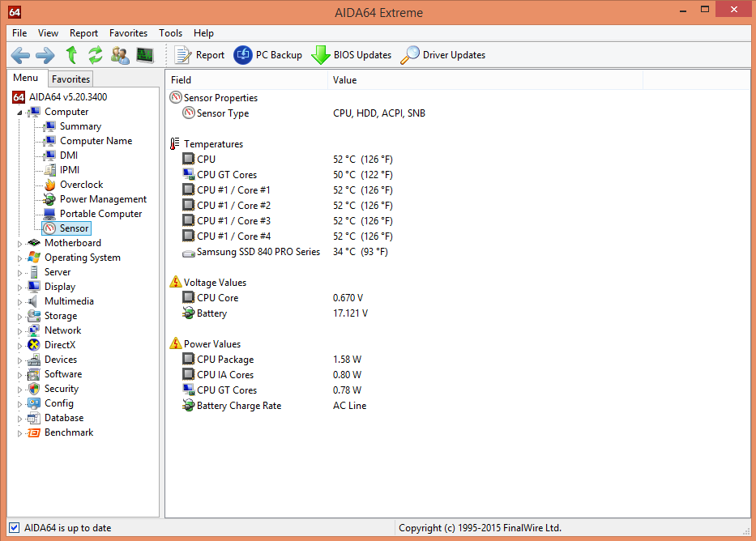Screen dimensions: 756x541
Task: Click the green Refresh arrows icon
Action: coord(96,55)
